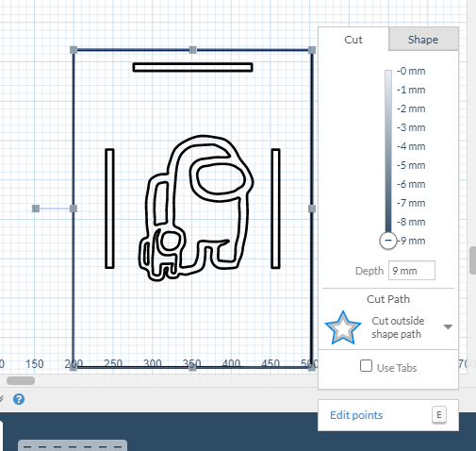The height and width of the screenshot is (451, 476).
Task: Select the left vertical rectangle shape
Action: pos(109,209)
